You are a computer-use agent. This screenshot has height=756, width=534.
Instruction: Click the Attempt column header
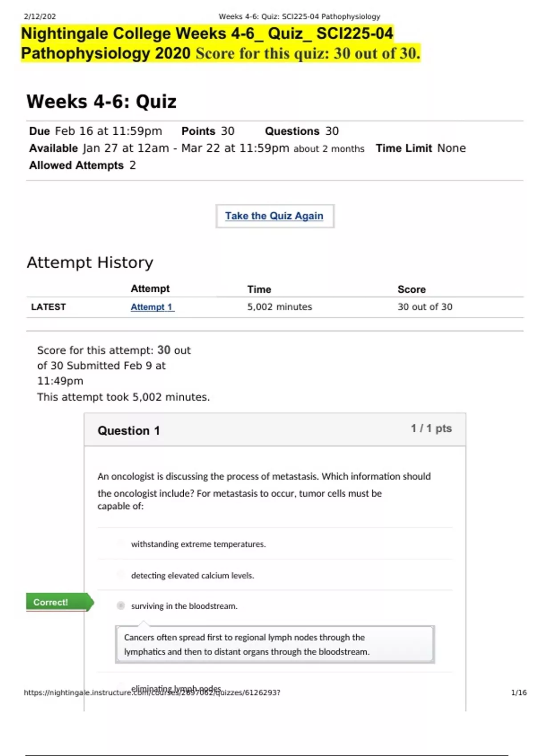pos(150,289)
